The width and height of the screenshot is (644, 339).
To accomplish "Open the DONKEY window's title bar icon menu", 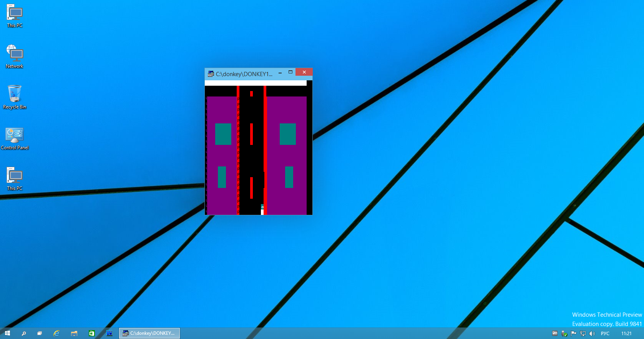I will (211, 74).
